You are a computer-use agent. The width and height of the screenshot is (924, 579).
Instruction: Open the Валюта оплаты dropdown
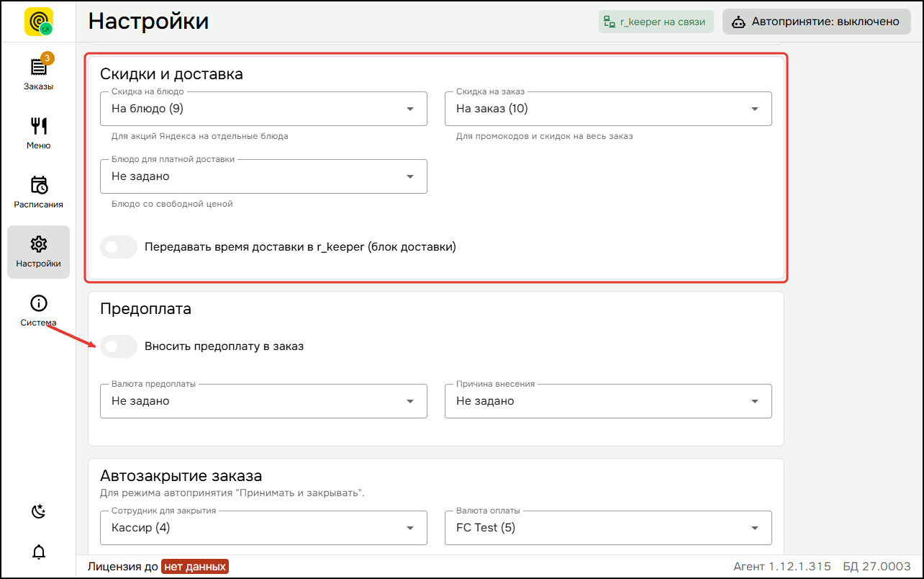(608, 528)
